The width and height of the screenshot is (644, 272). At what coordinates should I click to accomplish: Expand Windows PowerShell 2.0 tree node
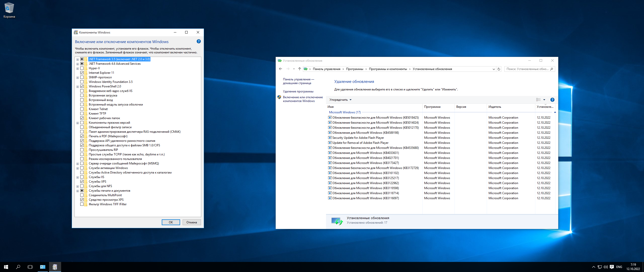[78, 87]
